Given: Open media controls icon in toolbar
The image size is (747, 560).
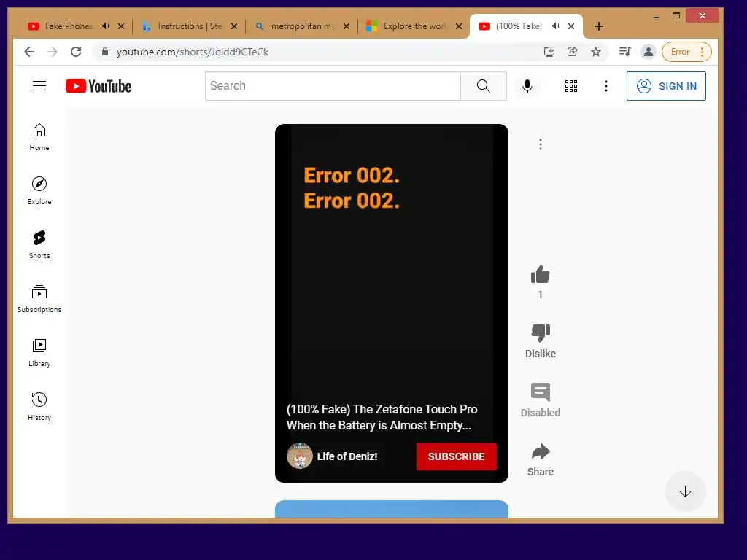Looking at the screenshot, I should (x=624, y=52).
